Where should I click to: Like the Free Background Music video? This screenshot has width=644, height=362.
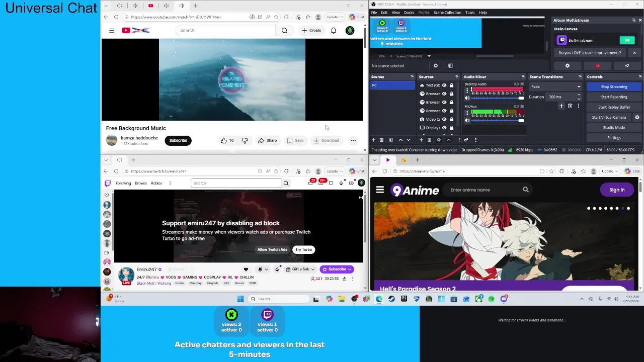click(x=227, y=140)
